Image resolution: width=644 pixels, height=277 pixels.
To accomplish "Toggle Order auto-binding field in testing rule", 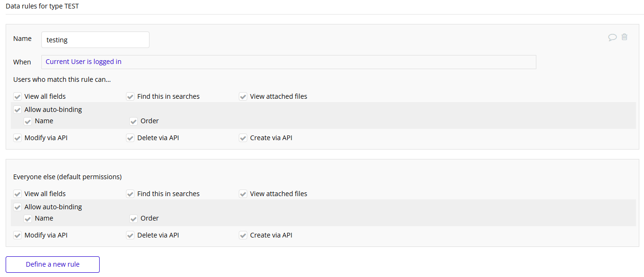I will pos(134,121).
